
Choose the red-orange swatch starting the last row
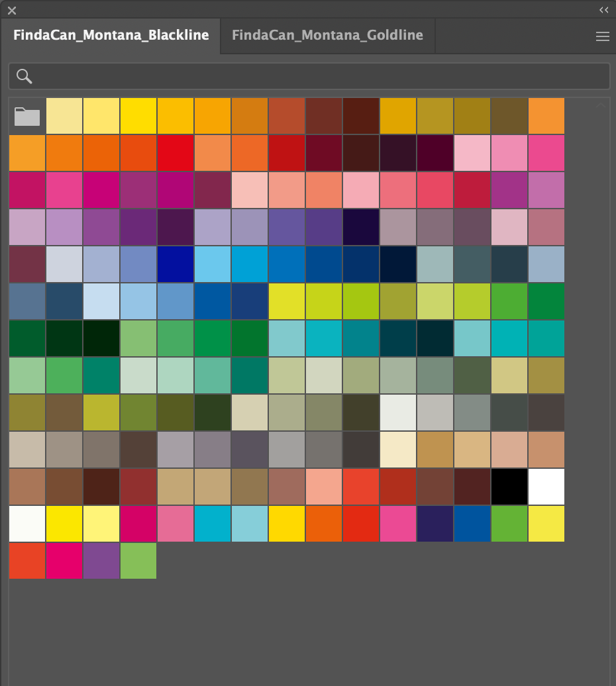tap(27, 561)
